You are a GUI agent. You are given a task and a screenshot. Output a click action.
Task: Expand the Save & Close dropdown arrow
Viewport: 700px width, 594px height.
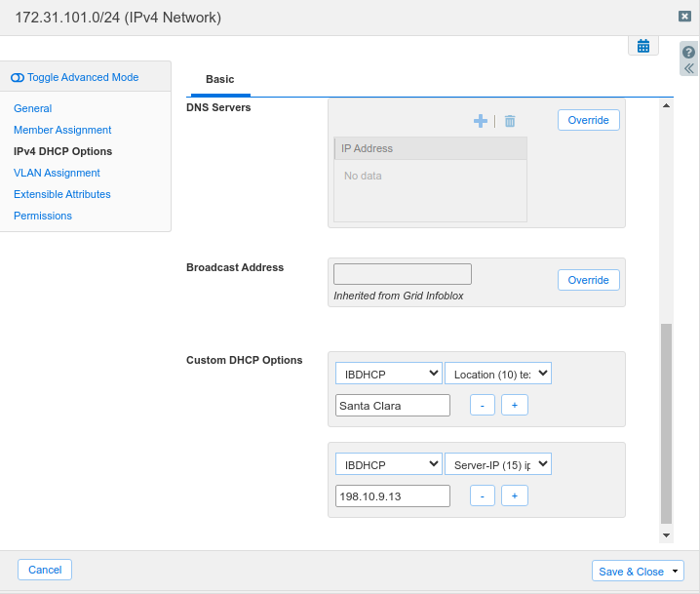[x=676, y=571]
